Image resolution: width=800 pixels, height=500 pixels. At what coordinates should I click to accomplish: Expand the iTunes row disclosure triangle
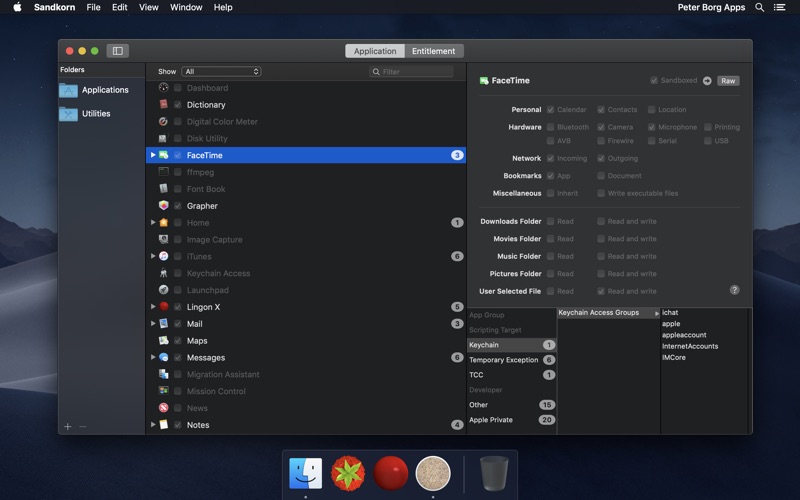tap(153, 256)
